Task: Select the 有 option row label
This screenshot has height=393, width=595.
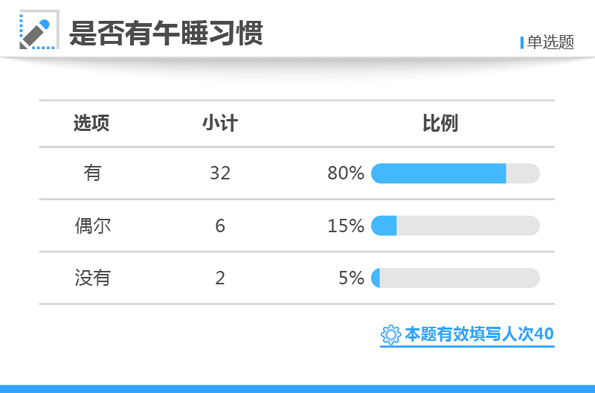Action: tap(92, 173)
